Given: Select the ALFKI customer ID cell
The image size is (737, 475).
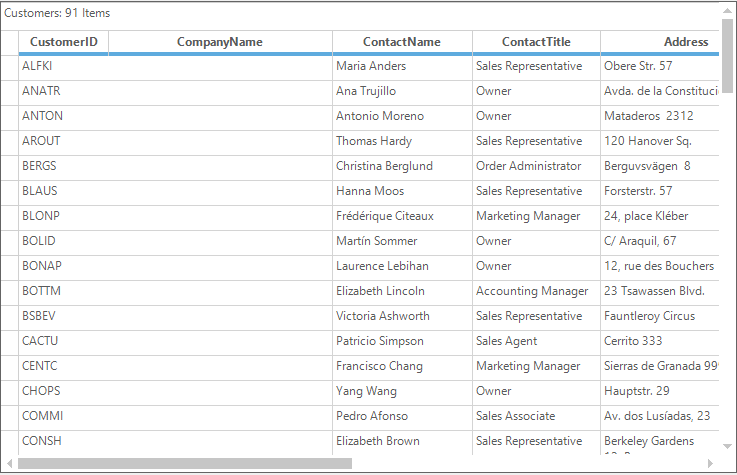Looking at the screenshot, I should (63, 66).
